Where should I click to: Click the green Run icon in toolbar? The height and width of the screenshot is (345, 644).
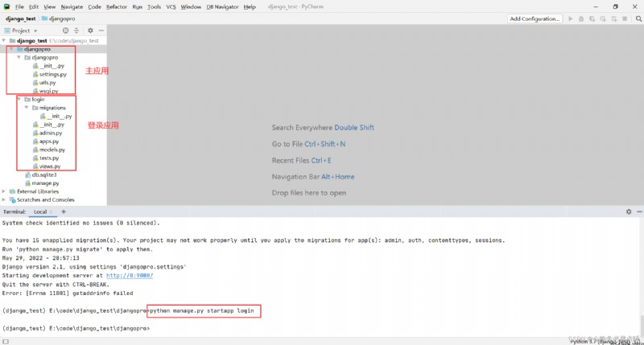pos(571,18)
